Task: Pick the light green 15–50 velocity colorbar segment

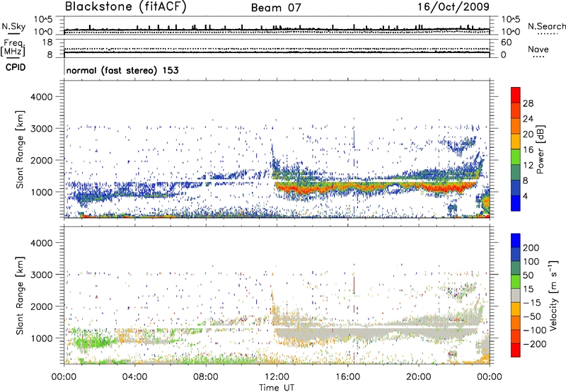Action: [x=516, y=282]
